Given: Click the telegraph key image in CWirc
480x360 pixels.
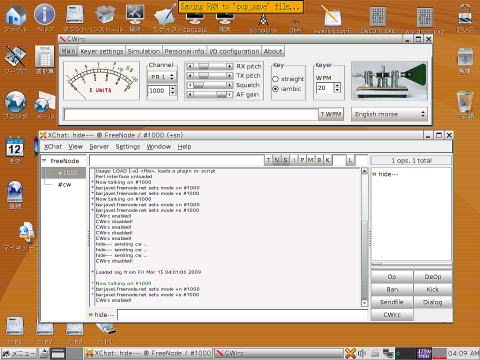Looking at the screenshot, I should (389, 81).
